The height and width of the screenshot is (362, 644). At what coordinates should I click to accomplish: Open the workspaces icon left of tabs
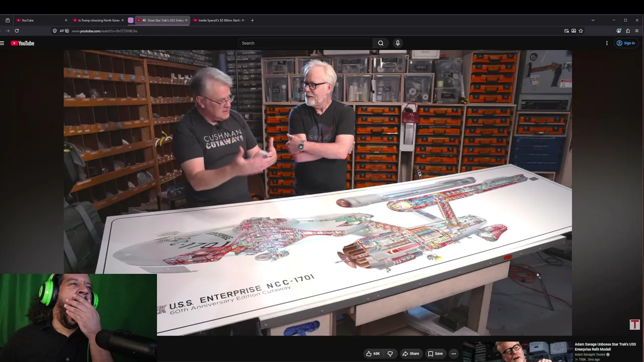coord(8,20)
